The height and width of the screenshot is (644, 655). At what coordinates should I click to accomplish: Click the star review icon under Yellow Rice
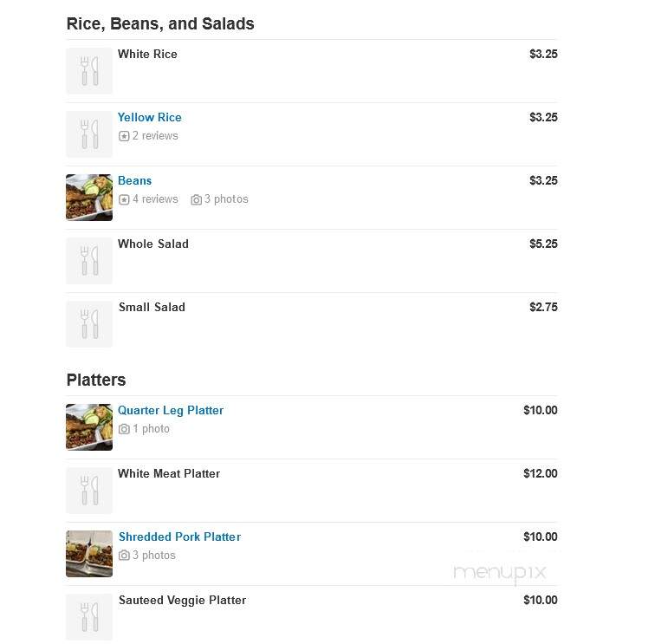pos(124,136)
